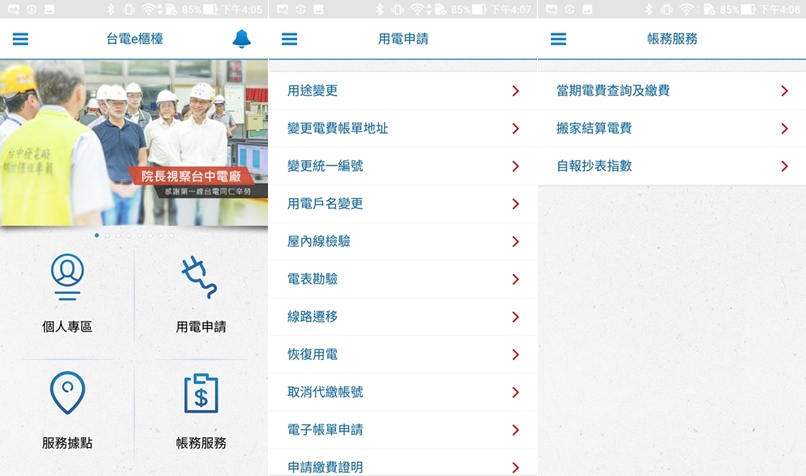This screenshot has height=476, width=806.
Task: Open hamburger menu on 用電申請 screen
Action: coord(289,39)
